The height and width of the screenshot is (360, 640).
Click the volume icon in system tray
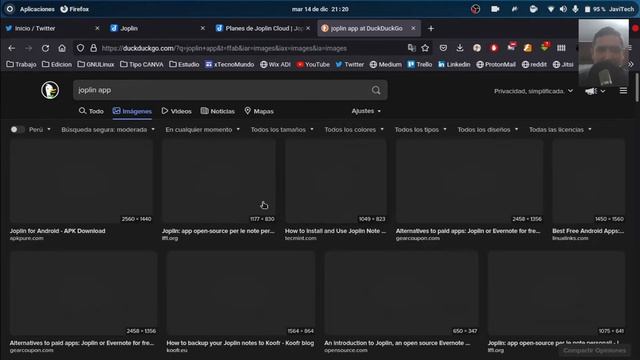point(563,9)
